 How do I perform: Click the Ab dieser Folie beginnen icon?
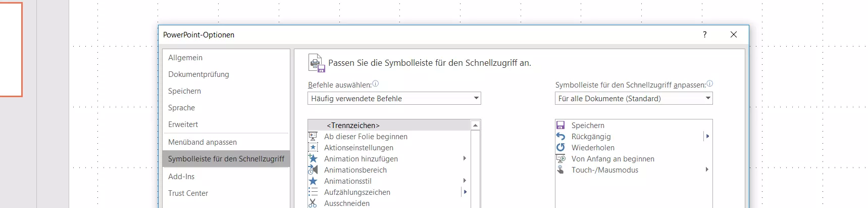313,137
